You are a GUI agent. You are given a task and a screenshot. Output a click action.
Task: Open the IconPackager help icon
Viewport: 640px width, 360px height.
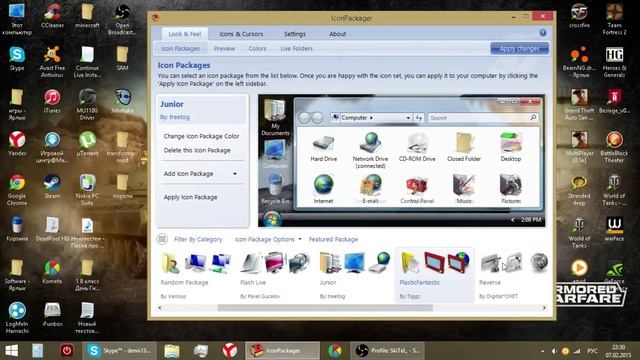(542, 33)
